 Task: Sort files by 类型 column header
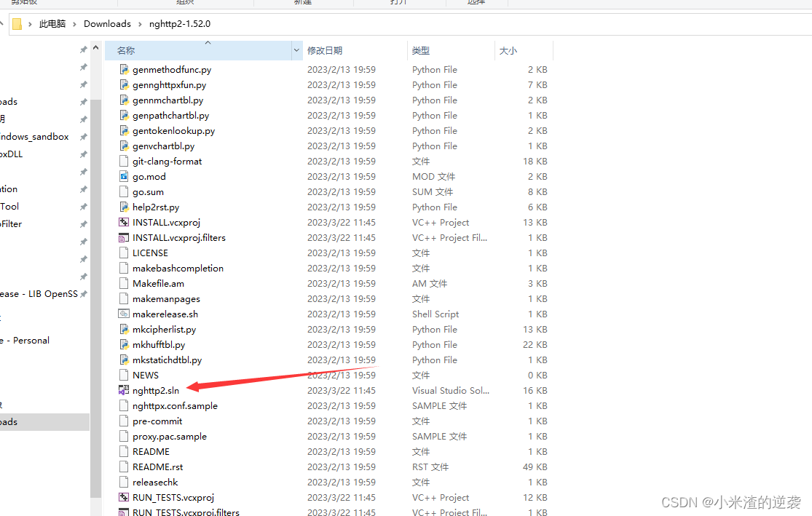point(420,51)
